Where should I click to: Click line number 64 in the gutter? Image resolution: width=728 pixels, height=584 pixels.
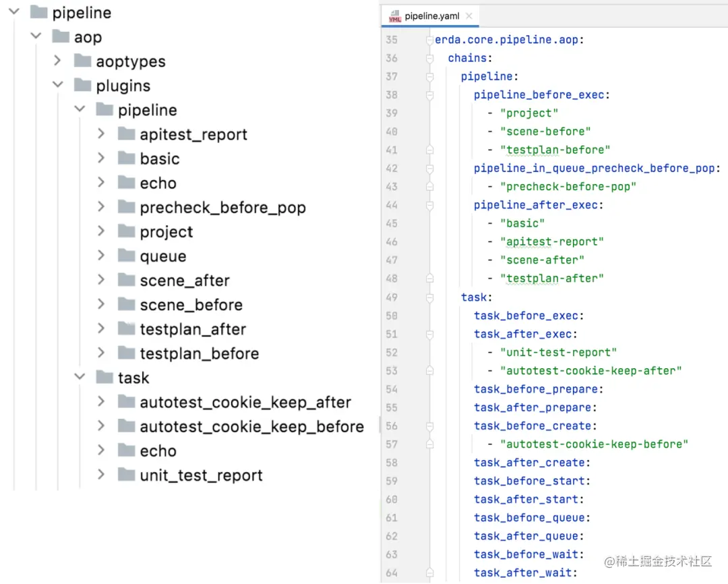click(392, 573)
